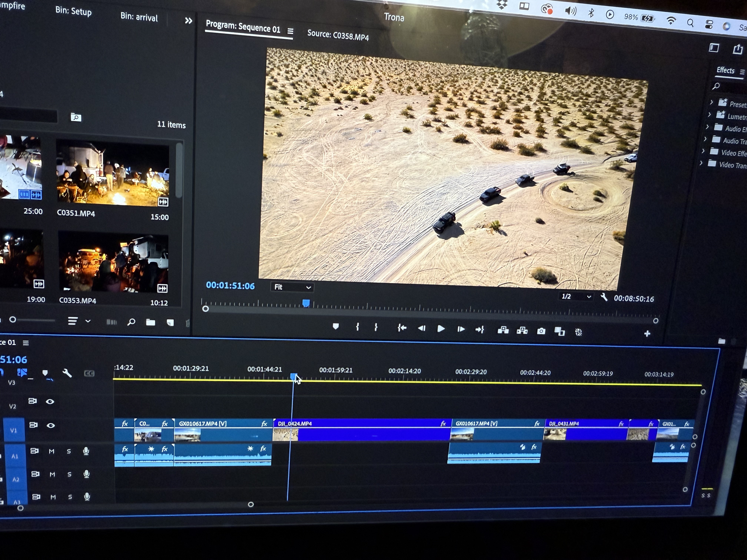This screenshot has height=560, width=747.
Task: Switch to the Bin: arrival tab
Action: pos(139,17)
